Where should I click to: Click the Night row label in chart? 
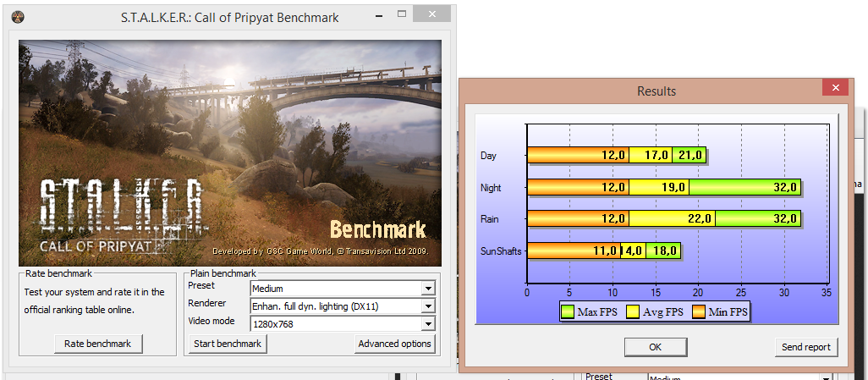point(491,188)
